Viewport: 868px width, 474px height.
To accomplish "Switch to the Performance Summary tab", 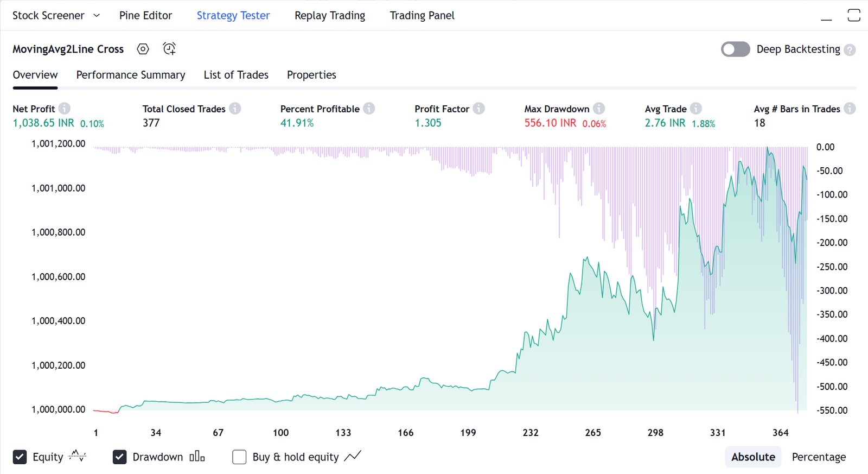I will click(x=131, y=75).
